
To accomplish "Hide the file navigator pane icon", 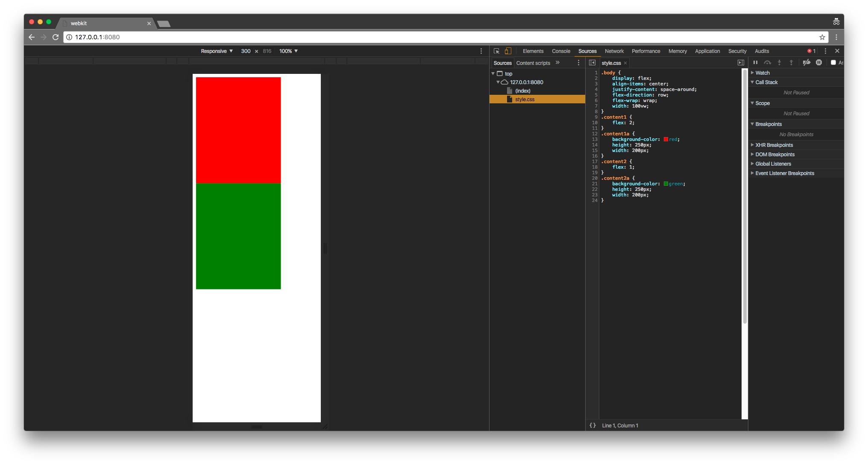I will click(x=592, y=63).
